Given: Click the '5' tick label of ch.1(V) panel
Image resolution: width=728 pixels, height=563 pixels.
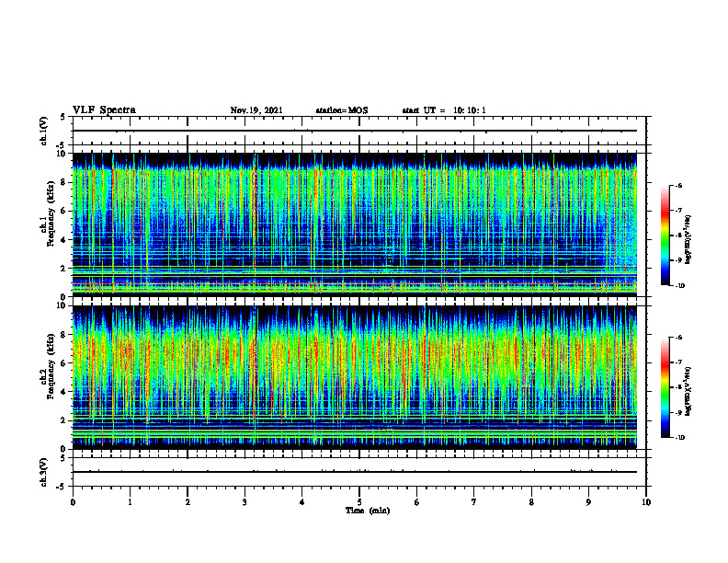Looking at the screenshot, I should tap(64, 117).
